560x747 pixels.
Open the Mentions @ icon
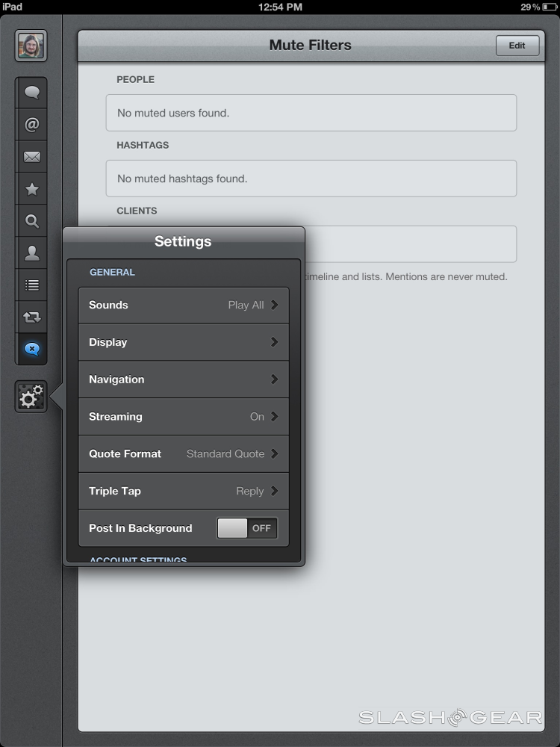31,125
